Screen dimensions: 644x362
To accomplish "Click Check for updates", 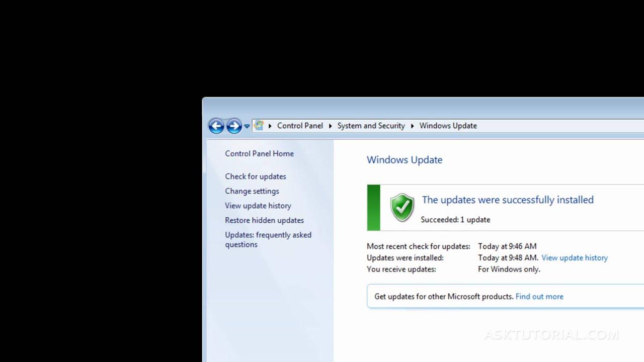I will [256, 176].
